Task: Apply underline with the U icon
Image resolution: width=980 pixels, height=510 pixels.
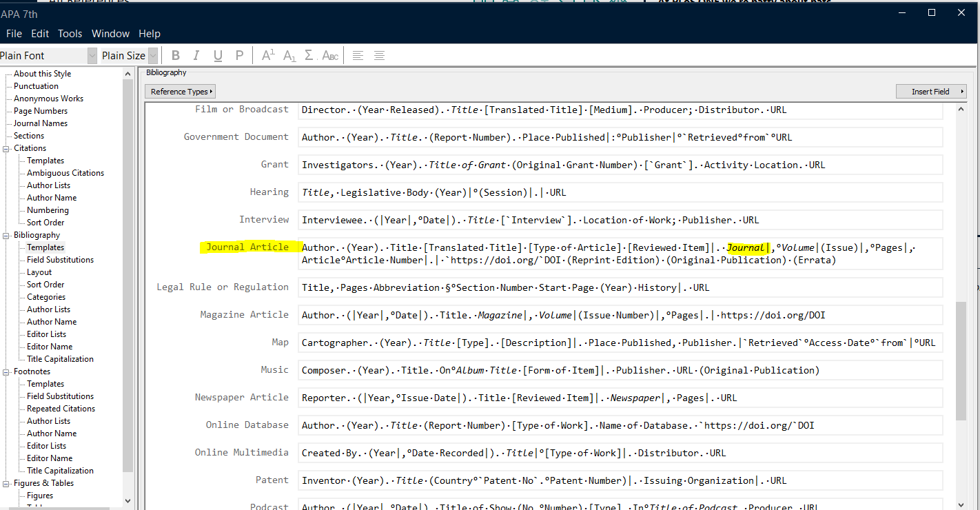Action: pos(218,56)
